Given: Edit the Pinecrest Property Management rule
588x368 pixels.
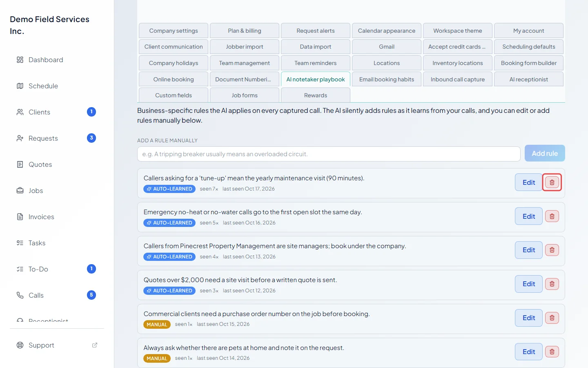Looking at the screenshot, I should point(529,250).
